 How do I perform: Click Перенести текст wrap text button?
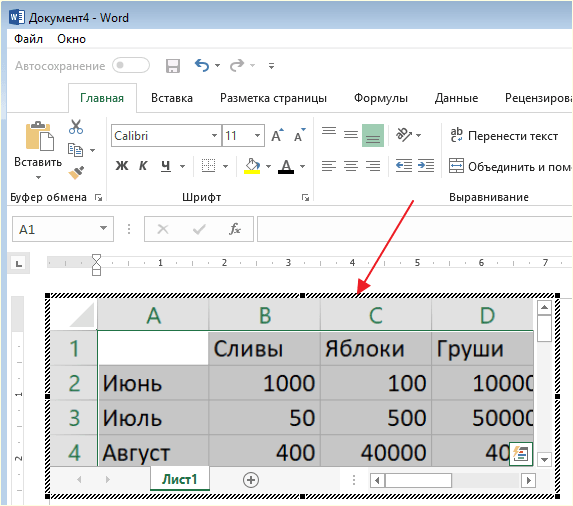click(504, 136)
